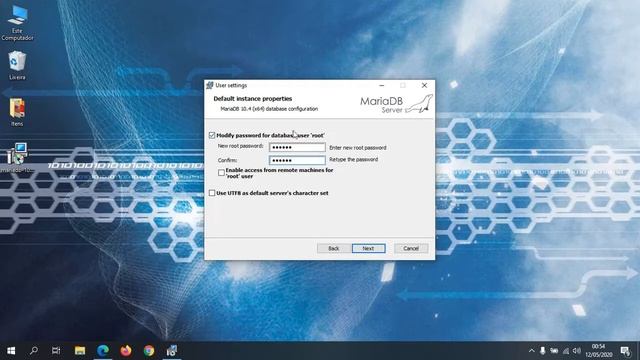This screenshot has width=640, height=360.
Task: Open taskbar search magnifier
Action: pyautogui.click(x=34, y=351)
